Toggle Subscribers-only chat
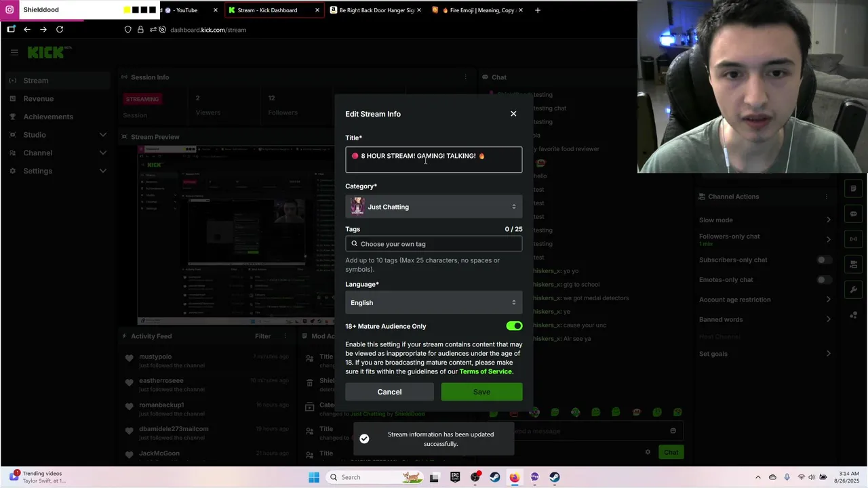The width and height of the screenshot is (868, 488). [824, 260]
